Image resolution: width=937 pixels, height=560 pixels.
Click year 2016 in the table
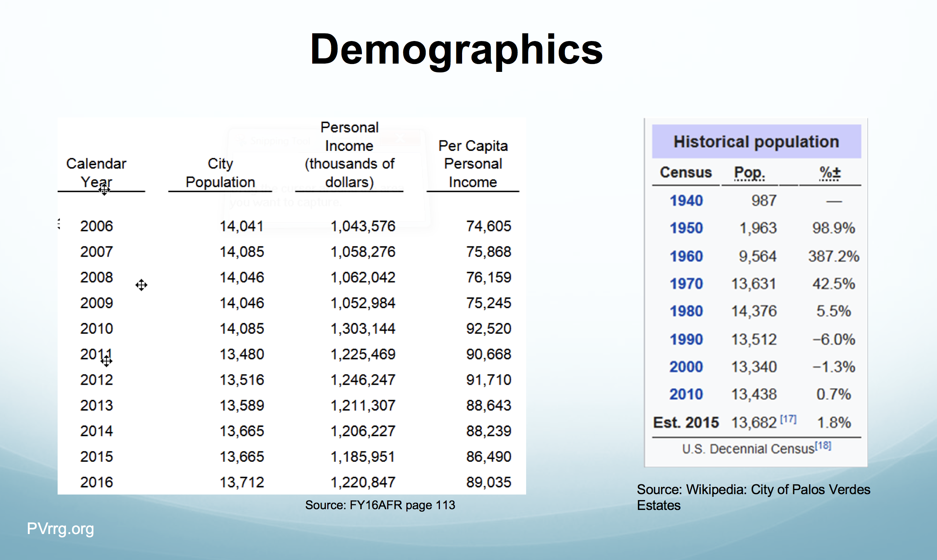[x=96, y=482]
